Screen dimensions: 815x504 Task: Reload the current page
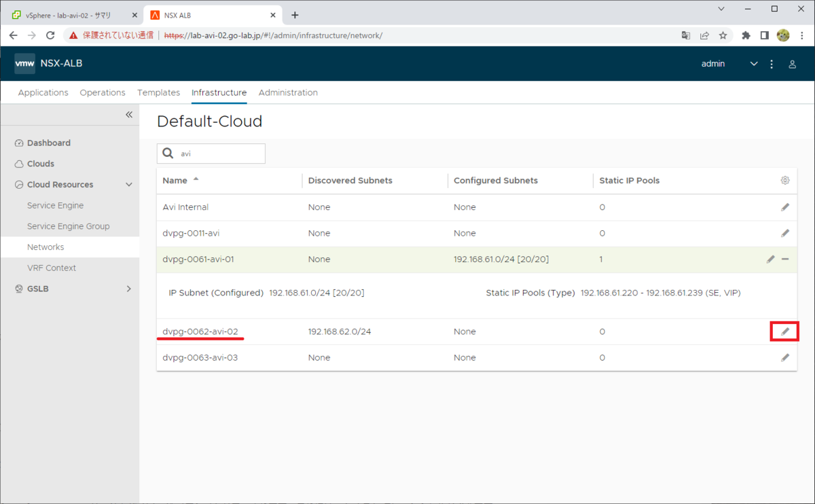50,35
